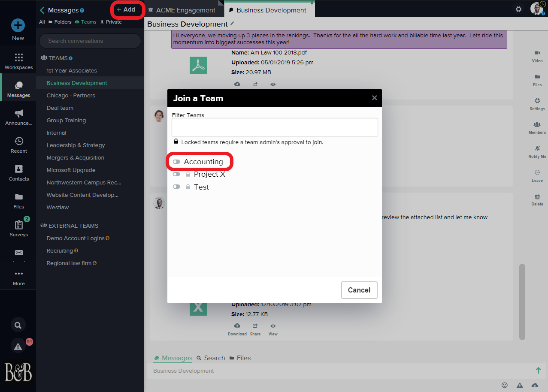
Task: Collapse the Messages panel back chevron
Action: [42, 10]
